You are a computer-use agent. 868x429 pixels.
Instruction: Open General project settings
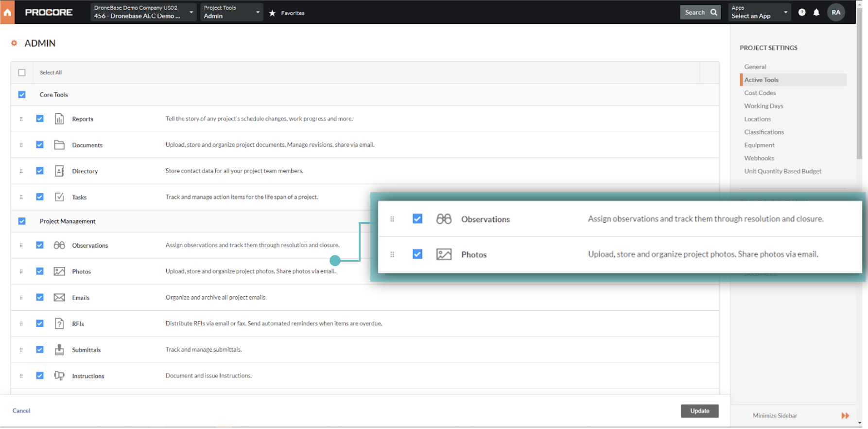755,67
